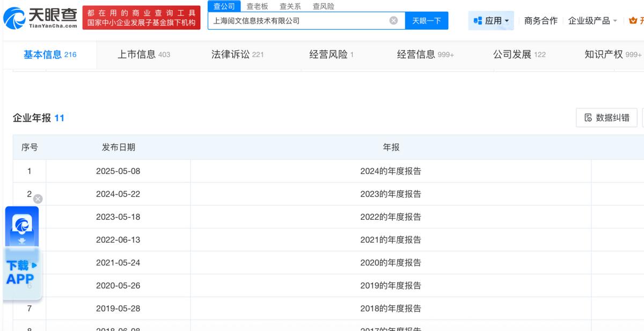The width and height of the screenshot is (644, 331).
Task: Focus the company name search field
Action: 298,20
